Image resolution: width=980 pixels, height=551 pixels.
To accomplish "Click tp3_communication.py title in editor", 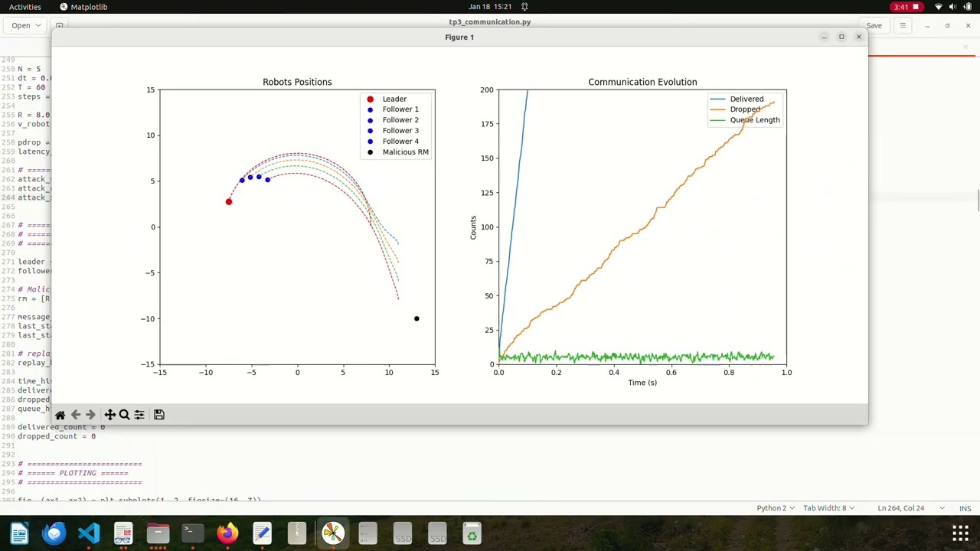I will coord(490,21).
